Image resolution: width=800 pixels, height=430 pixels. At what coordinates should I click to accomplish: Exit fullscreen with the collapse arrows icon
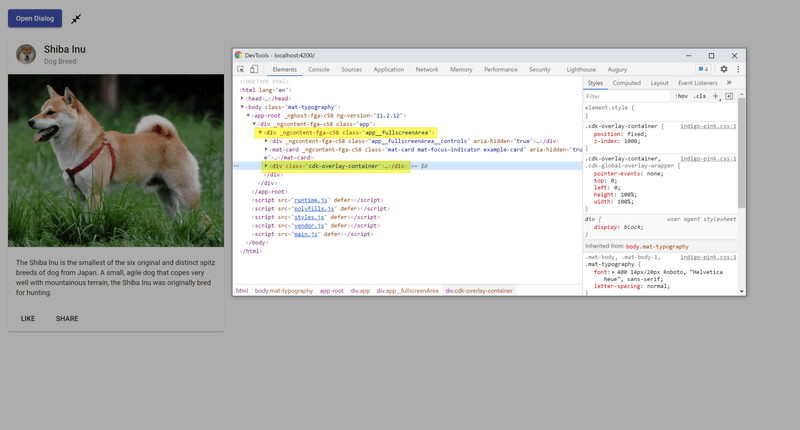[x=76, y=19]
